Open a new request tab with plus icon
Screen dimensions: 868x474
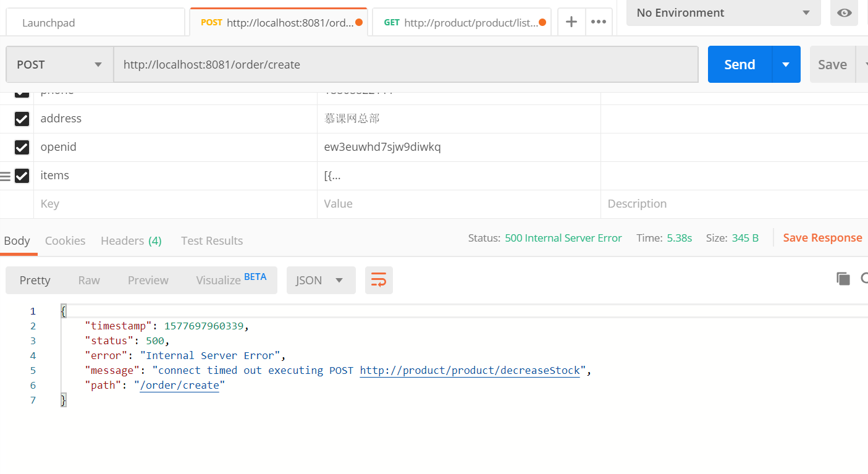(571, 22)
